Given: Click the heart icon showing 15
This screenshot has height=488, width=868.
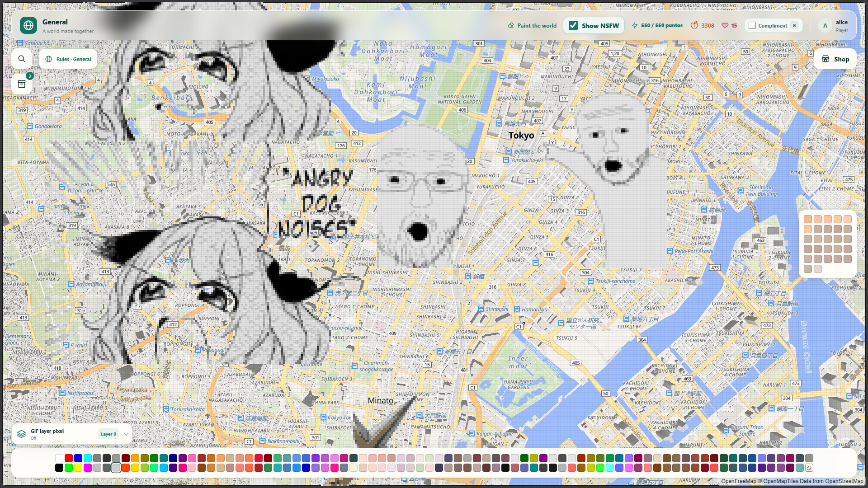Looking at the screenshot, I should (x=725, y=26).
